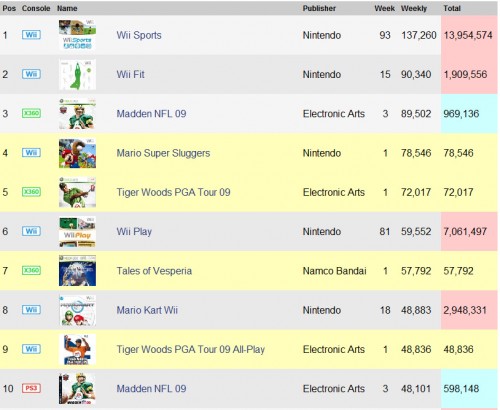This screenshot has height=410, width=500.
Task: Click the X360 badge for Tiger Woods PGA Tour 09
Action: tap(31, 192)
